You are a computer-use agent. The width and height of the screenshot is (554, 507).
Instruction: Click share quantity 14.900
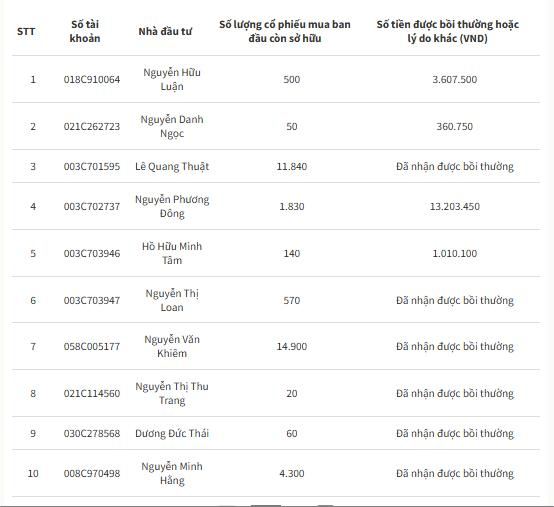pos(292,346)
